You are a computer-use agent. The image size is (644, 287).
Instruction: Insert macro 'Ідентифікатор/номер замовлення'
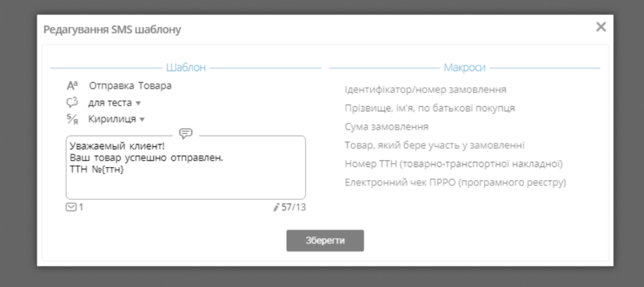[x=426, y=89]
